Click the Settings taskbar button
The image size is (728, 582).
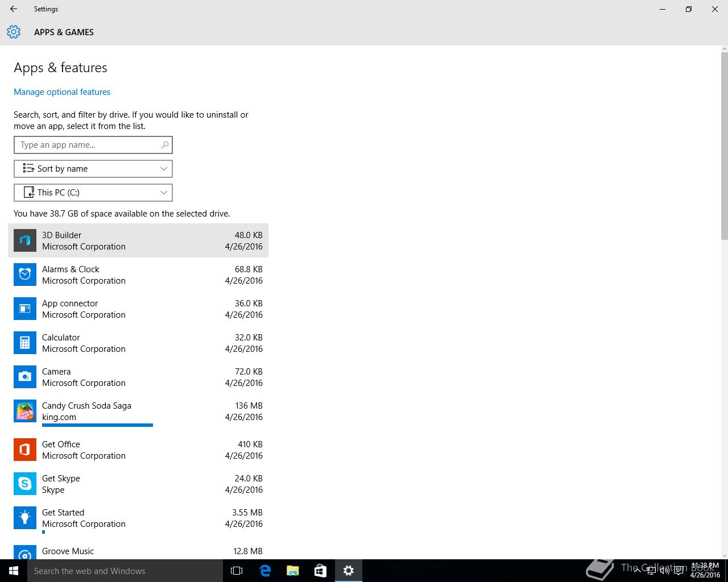tap(349, 571)
